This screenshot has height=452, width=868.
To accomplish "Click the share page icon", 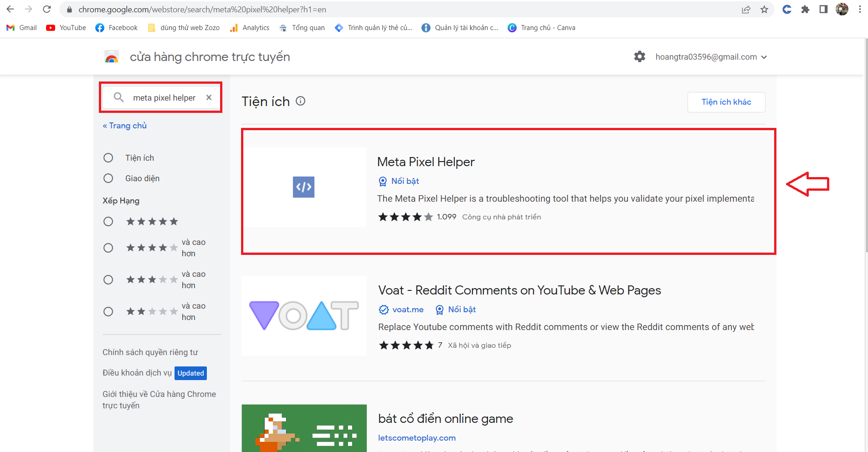I will point(746,10).
